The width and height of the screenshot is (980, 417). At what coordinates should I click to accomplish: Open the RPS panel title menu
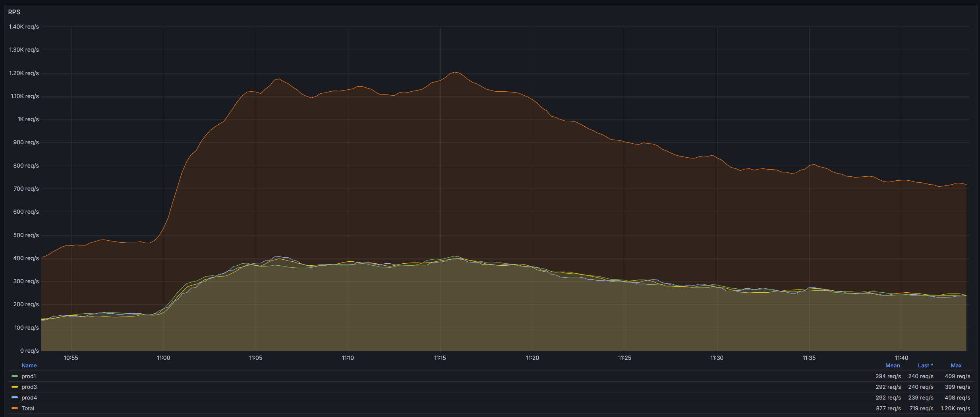tap(14, 12)
